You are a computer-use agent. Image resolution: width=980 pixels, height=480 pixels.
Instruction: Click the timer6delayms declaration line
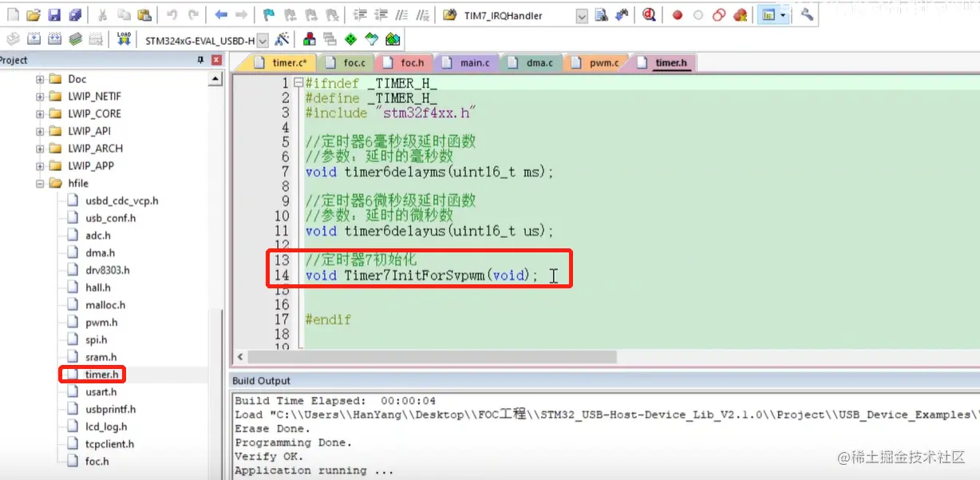(x=429, y=172)
